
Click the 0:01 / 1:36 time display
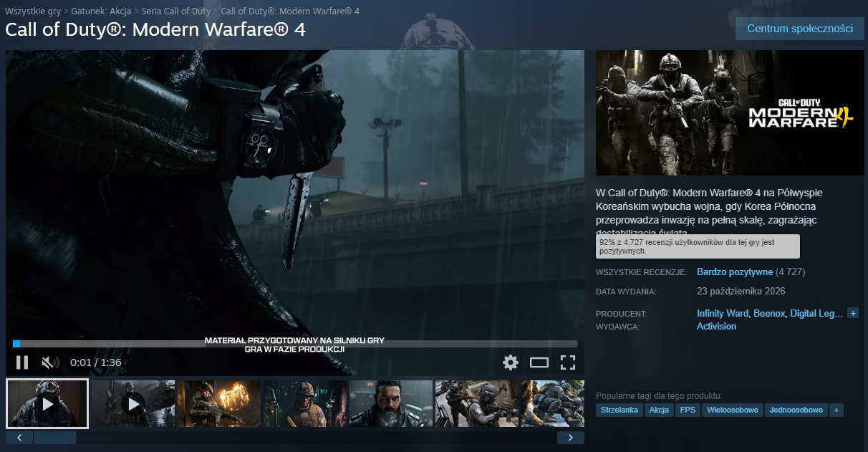pyautogui.click(x=96, y=362)
